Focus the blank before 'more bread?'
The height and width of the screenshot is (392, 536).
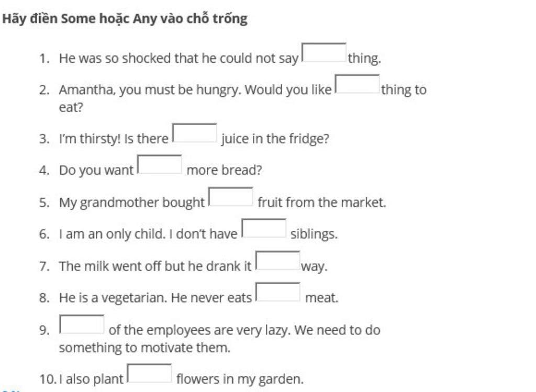point(160,164)
